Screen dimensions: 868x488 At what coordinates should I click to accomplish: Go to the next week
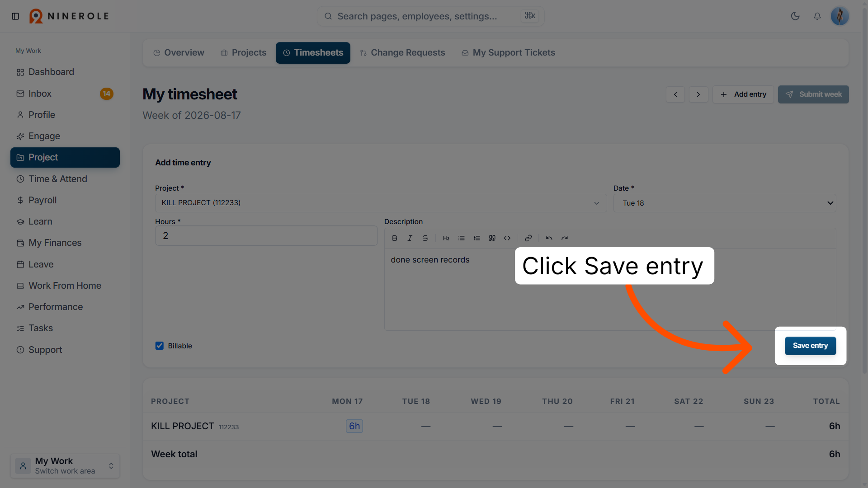click(x=698, y=94)
